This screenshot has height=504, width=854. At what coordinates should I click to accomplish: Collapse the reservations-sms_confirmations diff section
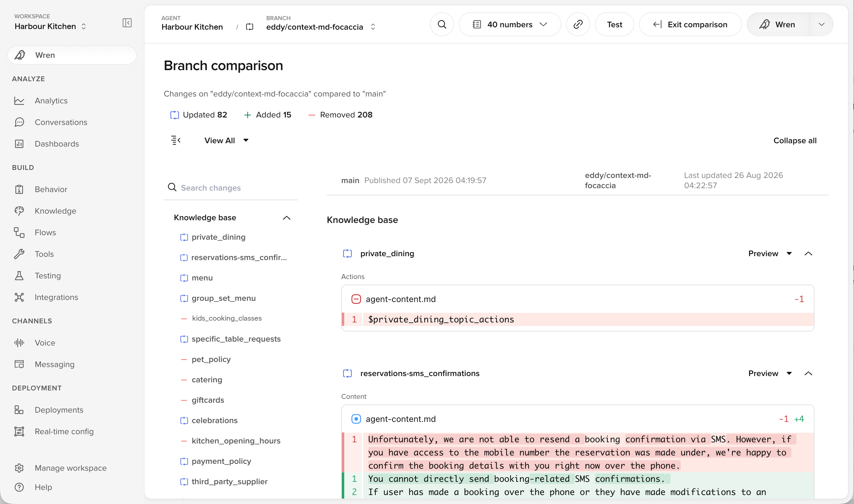point(808,373)
